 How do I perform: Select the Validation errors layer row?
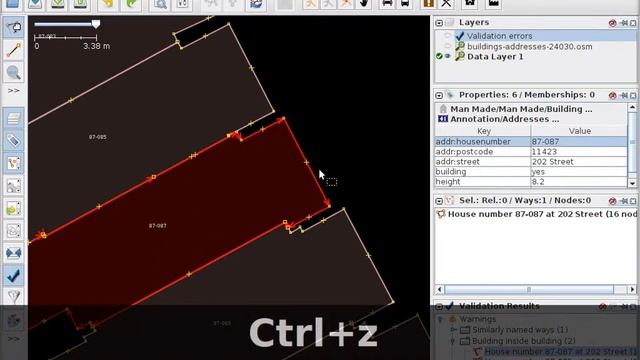point(536,36)
